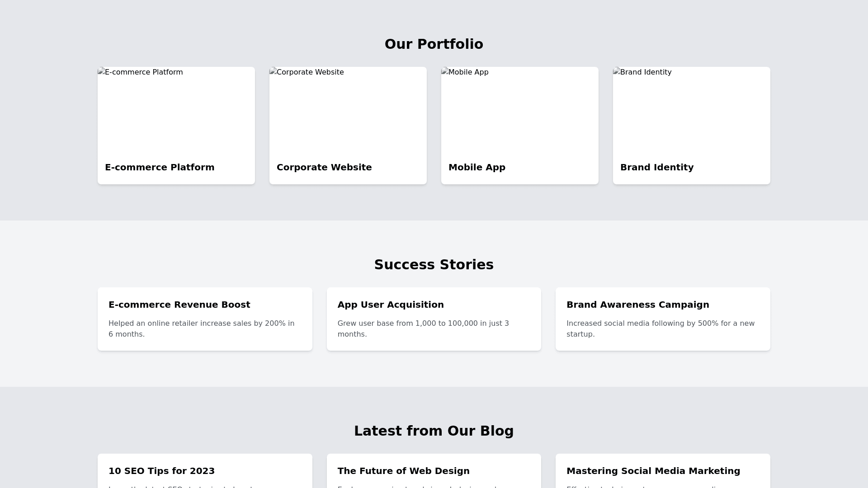Select the App User Acquisition story title

click(391, 305)
